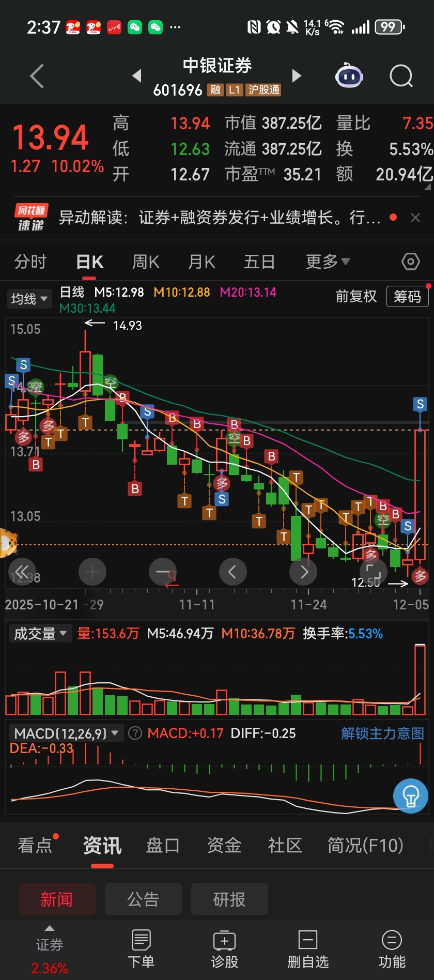Tap the back arrow icon

(37, 76)
